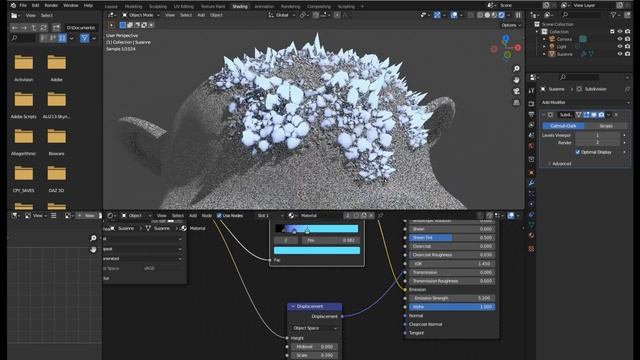
Task: Select Catmull-Clark subdivision type
Action: pyautogui.click(x=563, y=126)
